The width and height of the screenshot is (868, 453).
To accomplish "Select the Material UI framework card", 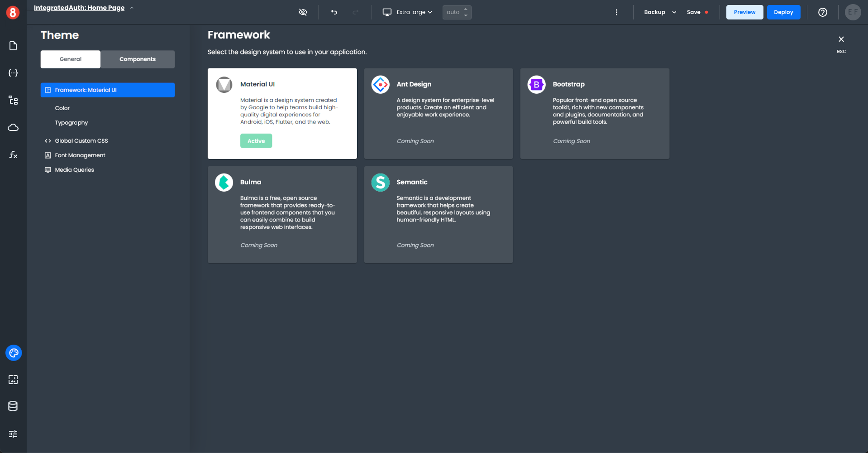I will (282, 113).
